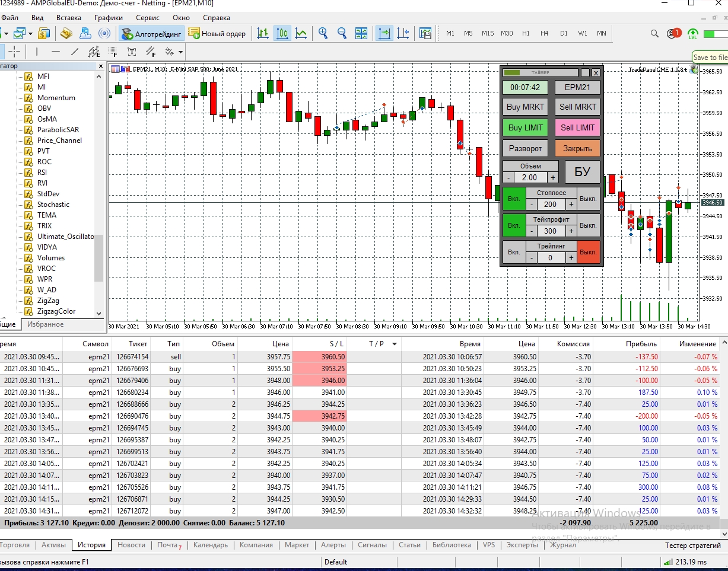
Task: Open the Избранное navigator tab
Action: pyautogui.click(x=45, y=324)
